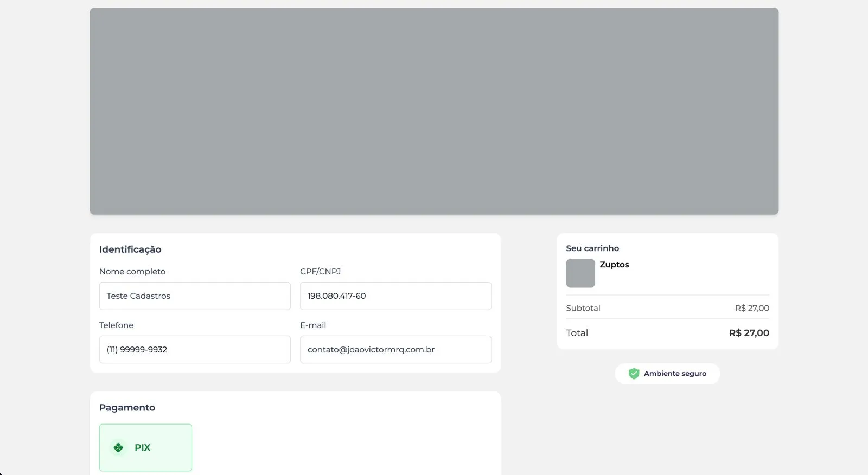
Task: Click into the E-mail input field
Action: (395, 350)
